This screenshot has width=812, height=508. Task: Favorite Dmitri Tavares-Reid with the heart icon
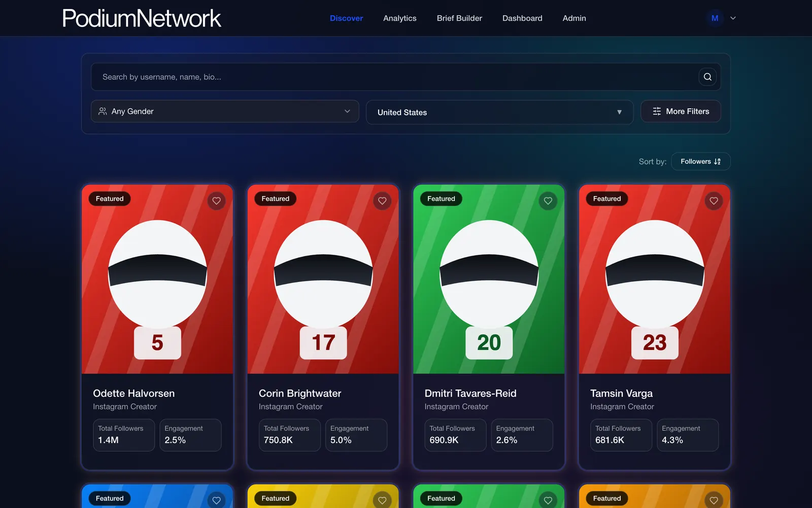coord(548,201)
